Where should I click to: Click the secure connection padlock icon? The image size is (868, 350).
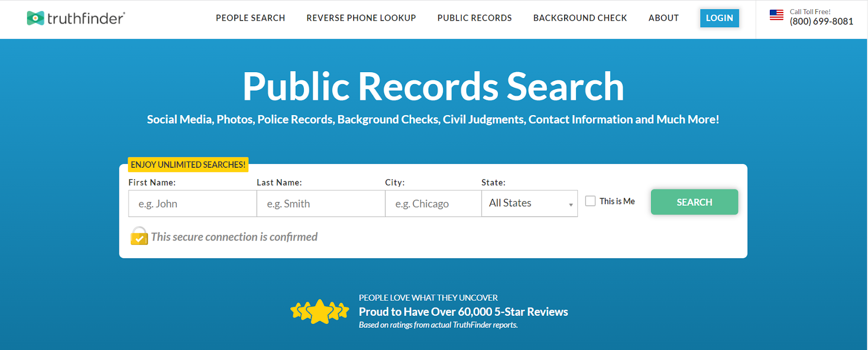click(x=139, y=236)
